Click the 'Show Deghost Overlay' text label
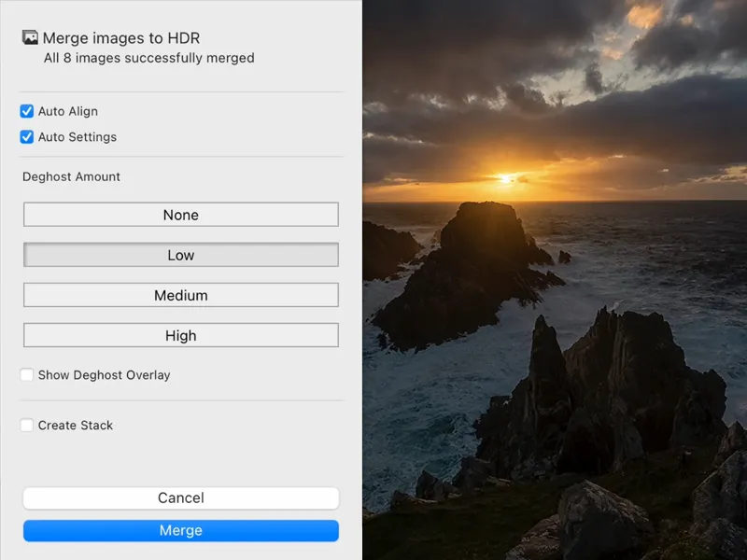Viewport: 747px width, 560px height. point(104,375)
